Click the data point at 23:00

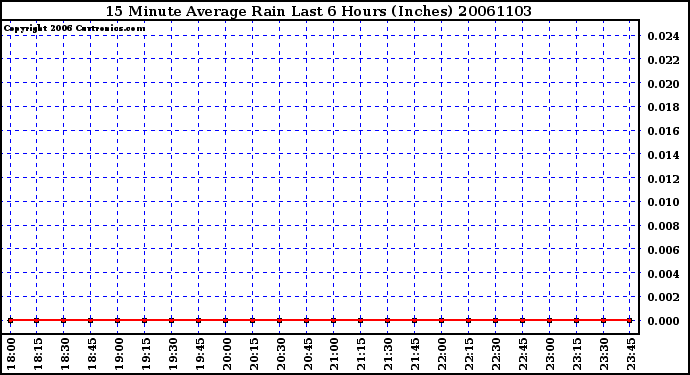coord(549,320)
